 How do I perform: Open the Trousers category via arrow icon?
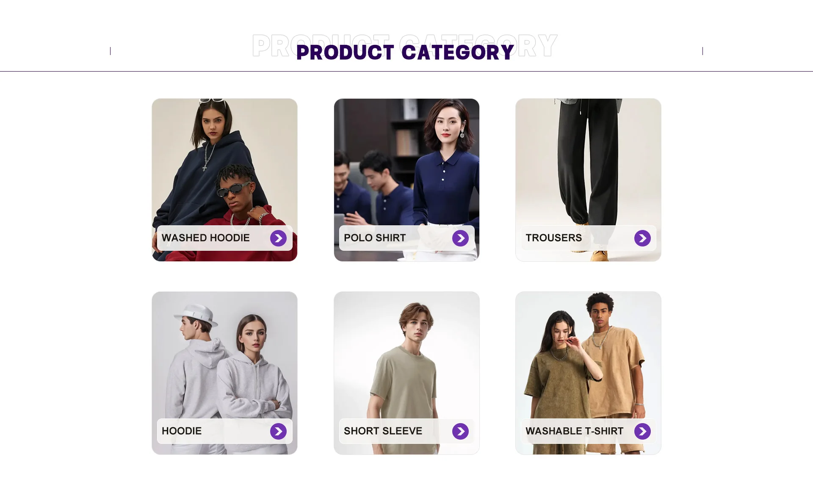pos(642,238)
